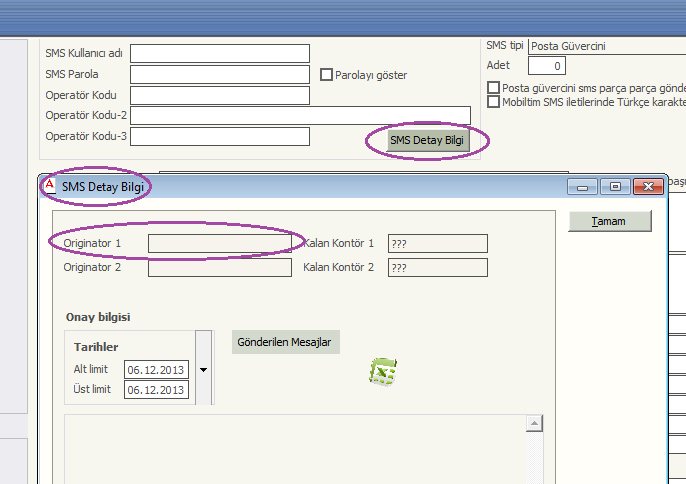Maximize the SMS Detay Bilgi dialog
Image resolution: width=686 pixels, height=484 pixels.
615,186
